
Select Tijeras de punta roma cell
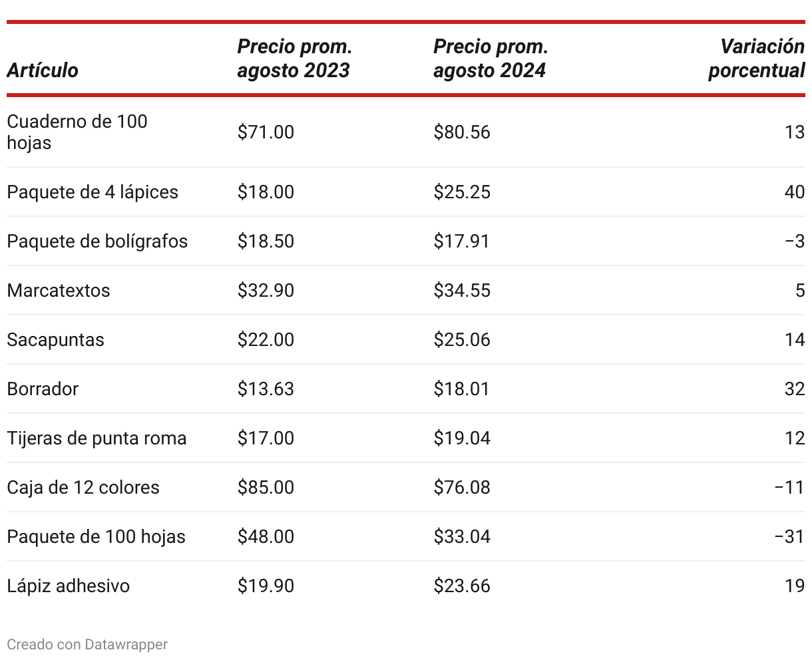[97, 438]
